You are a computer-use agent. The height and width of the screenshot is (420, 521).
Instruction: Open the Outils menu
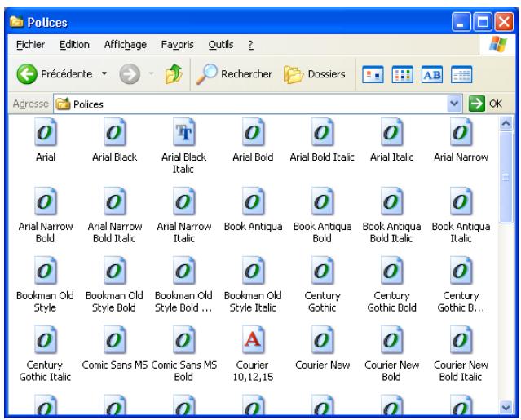coord(221,45)
